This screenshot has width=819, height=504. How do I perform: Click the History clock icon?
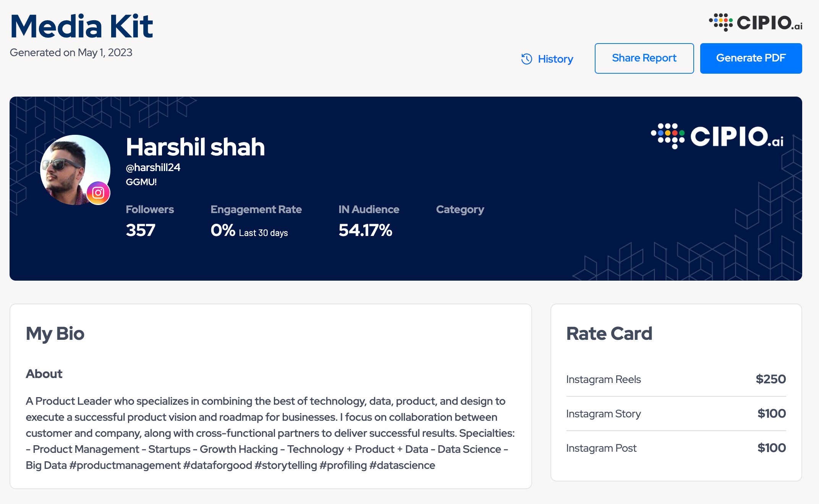[526, 59]
